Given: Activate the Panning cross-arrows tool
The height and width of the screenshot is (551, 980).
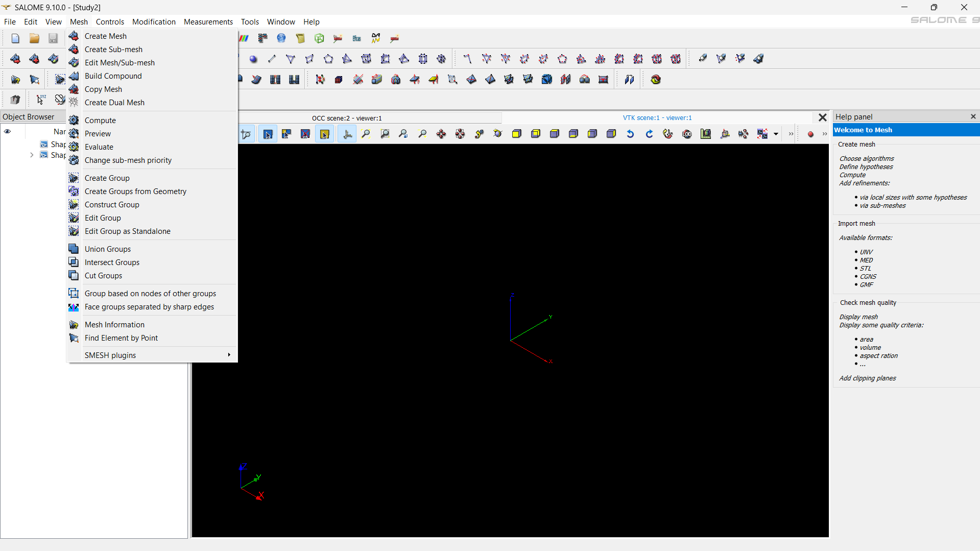Looking at the screenshot, I should (x=441, y=134).
